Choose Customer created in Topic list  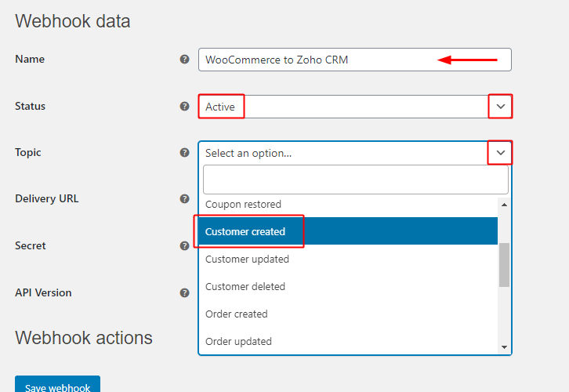click(348, 231)
